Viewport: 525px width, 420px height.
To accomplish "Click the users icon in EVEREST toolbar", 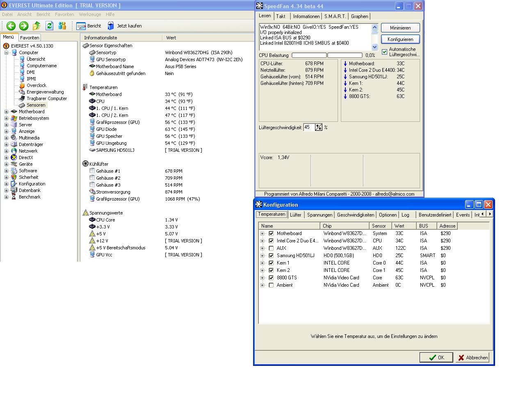I will click(x=62, y=26).
